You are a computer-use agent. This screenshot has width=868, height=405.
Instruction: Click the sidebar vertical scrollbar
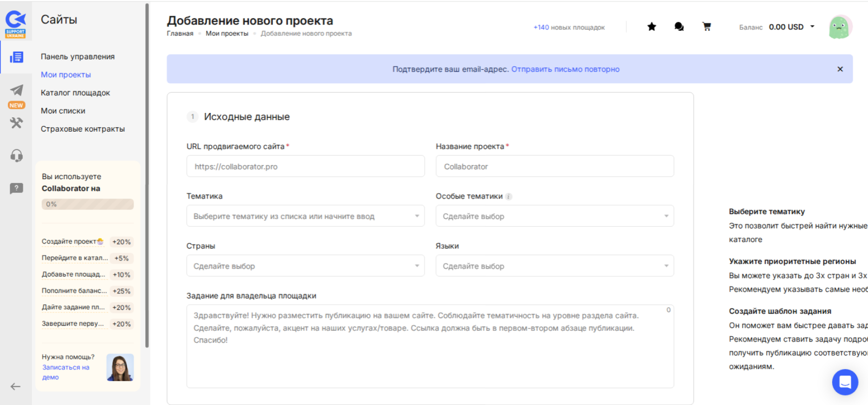click(x=147, y=175)
